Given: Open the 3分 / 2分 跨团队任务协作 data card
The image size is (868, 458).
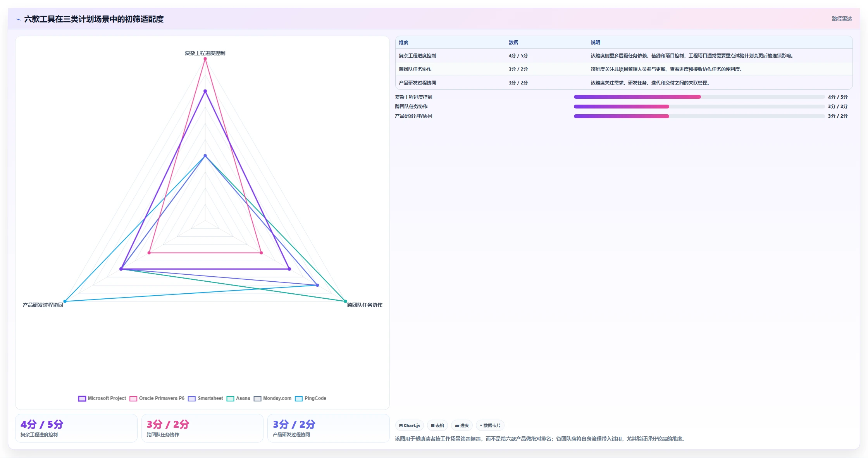Looking at the screenshot, I should point(202,428).
